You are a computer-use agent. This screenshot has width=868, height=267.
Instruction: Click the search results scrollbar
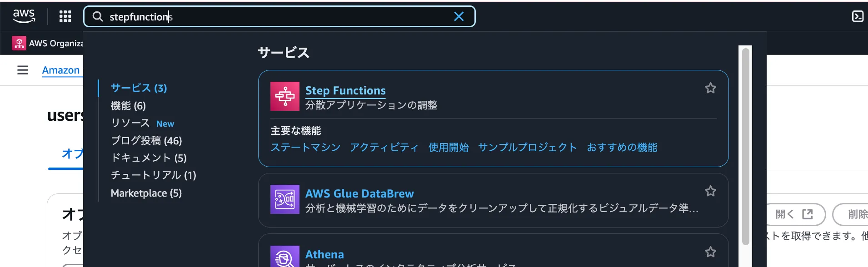[x=745, y=145]
